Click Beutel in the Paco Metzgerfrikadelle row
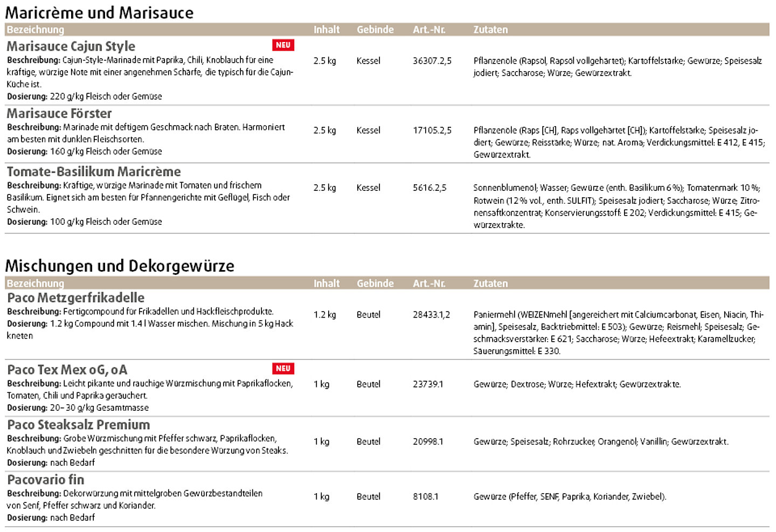Screen dimensions: 776x532 pyautogui.click(x=368, y=315)
